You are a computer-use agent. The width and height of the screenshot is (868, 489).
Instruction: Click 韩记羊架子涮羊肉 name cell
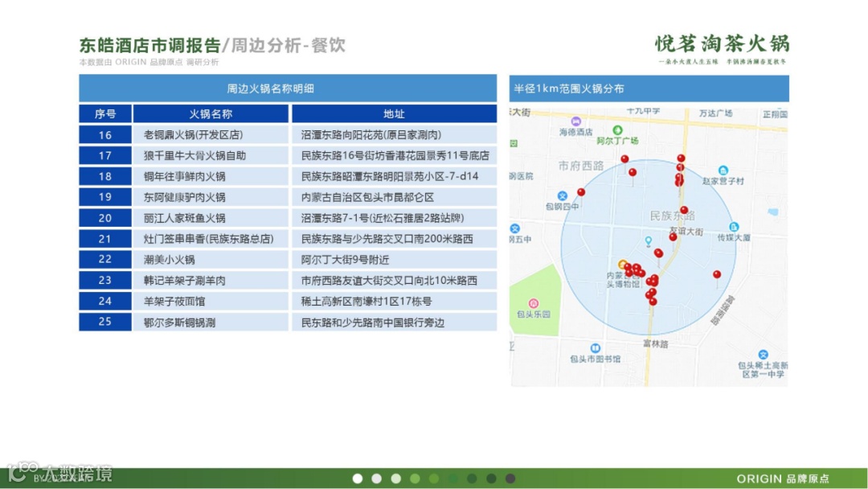coord(211,280)
